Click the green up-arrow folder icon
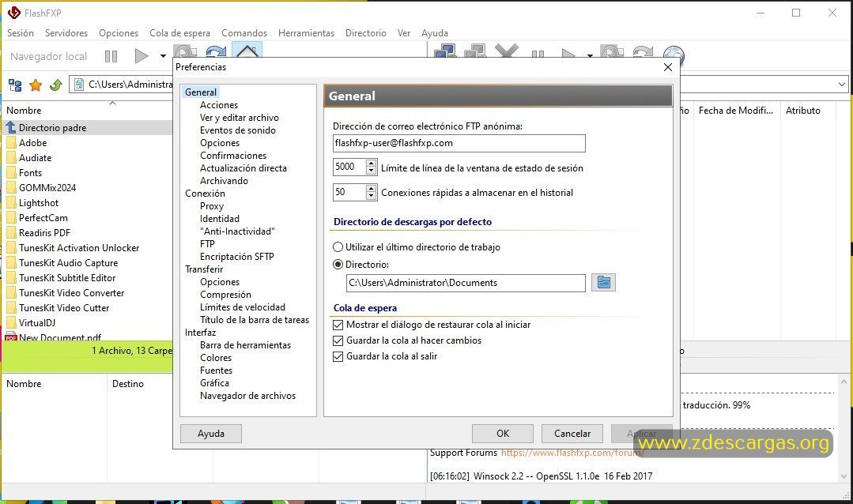This screenshot has width=853, height=504. [55, 85]
